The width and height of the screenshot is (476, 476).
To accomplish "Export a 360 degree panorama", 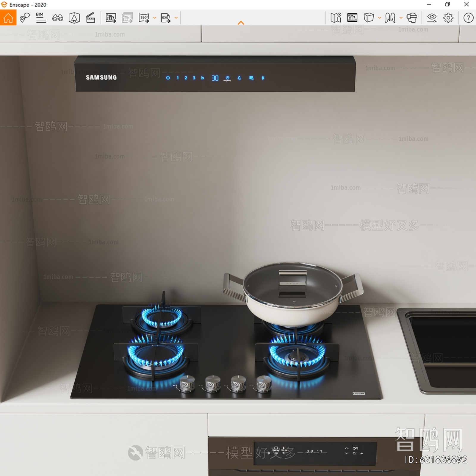I will [144, 18].
